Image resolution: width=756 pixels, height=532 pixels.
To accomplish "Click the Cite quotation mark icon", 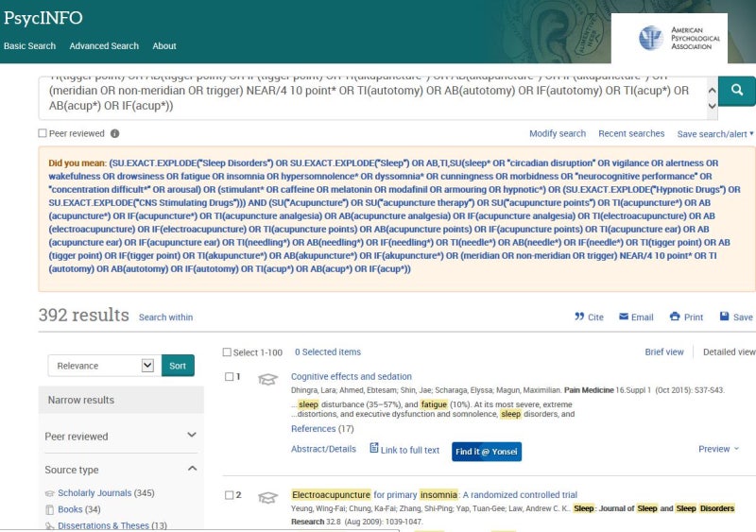I will tap(579, 317).
